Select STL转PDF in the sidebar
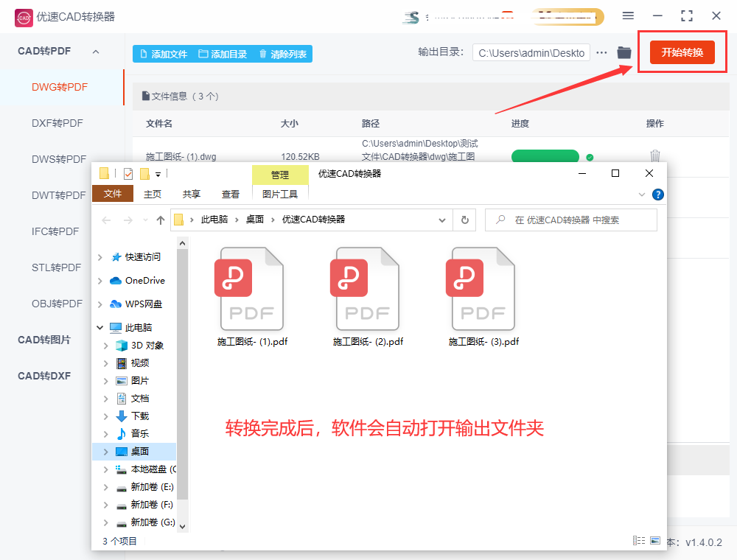The image size is (737, 560). pos(57,267)
